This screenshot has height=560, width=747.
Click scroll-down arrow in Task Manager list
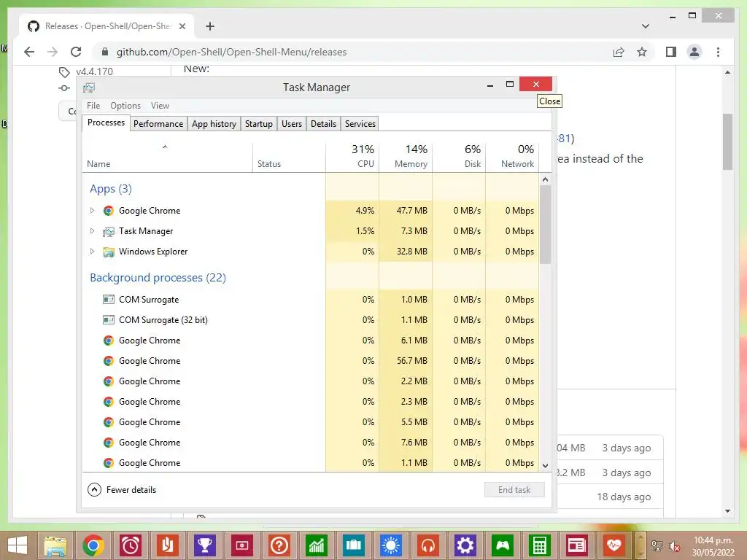tap(546, 466)
